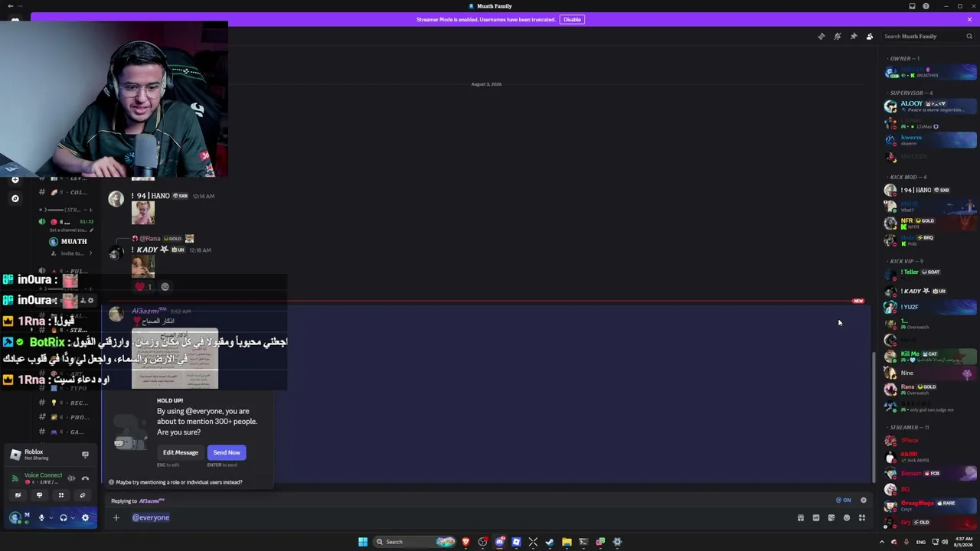Collapse the SUPERVISOR member group
This screenshot has height=551, width=980.
coord(911,93)
